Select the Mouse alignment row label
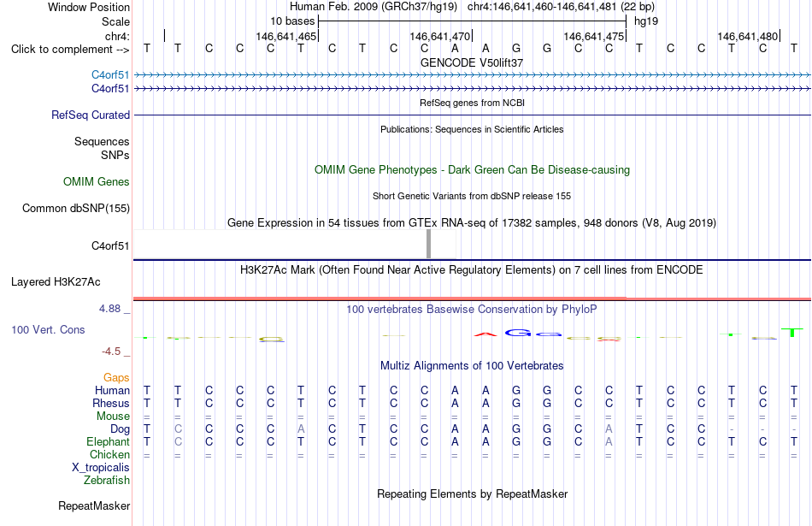Viewport: 812px width, 526px height. [x=113, y=417]
